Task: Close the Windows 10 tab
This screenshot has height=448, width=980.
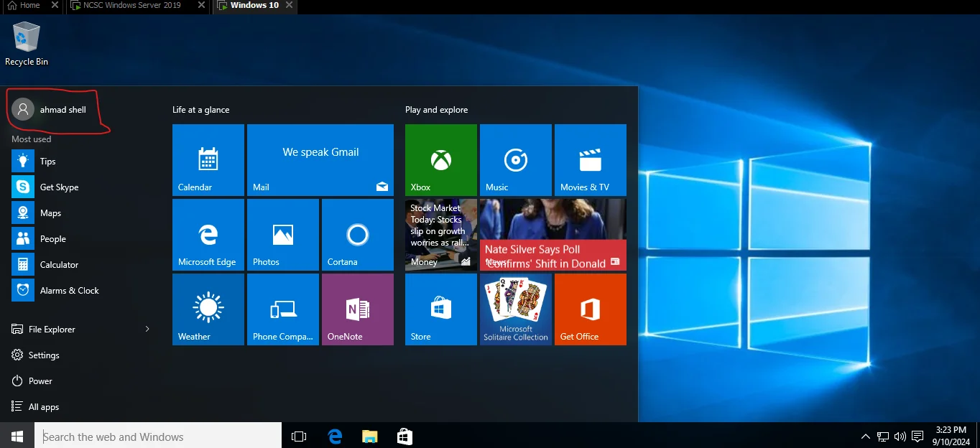Action: coord(289,5)
